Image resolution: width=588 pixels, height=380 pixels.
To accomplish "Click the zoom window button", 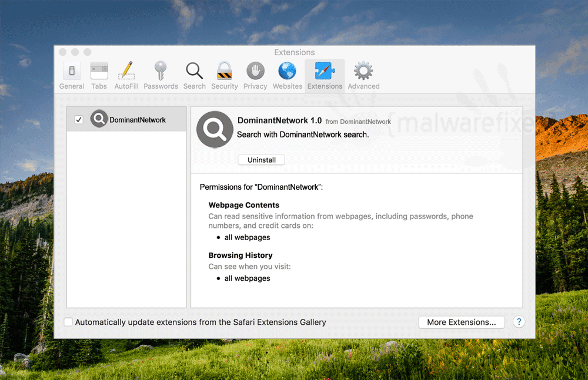I will point(88,52).
